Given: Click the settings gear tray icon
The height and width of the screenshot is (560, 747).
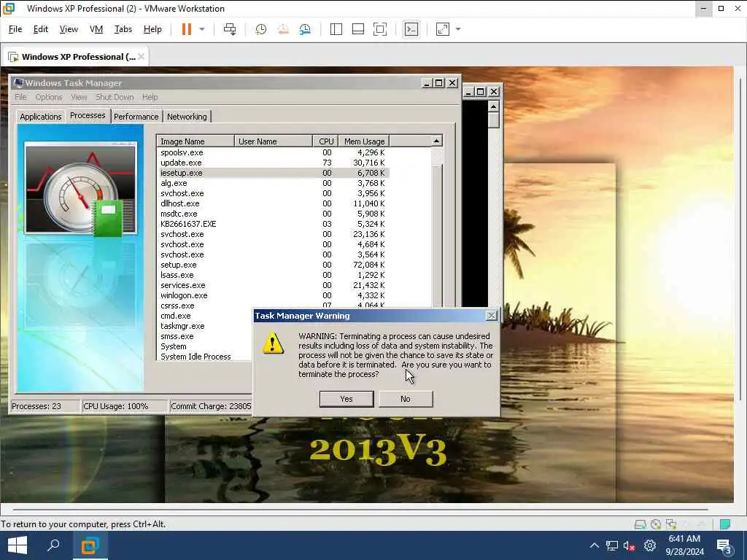Looking at the screenshot, I should (650, 545).
